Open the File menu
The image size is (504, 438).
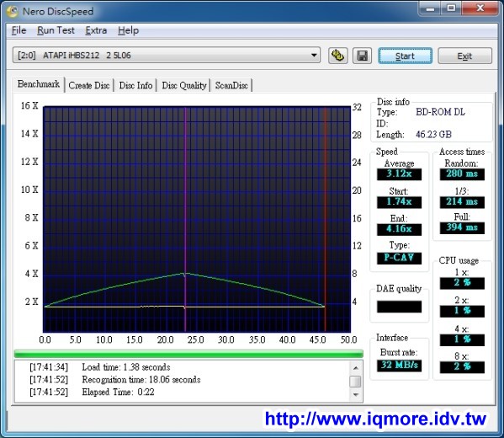pyautogui.click(x=19, y=30)
